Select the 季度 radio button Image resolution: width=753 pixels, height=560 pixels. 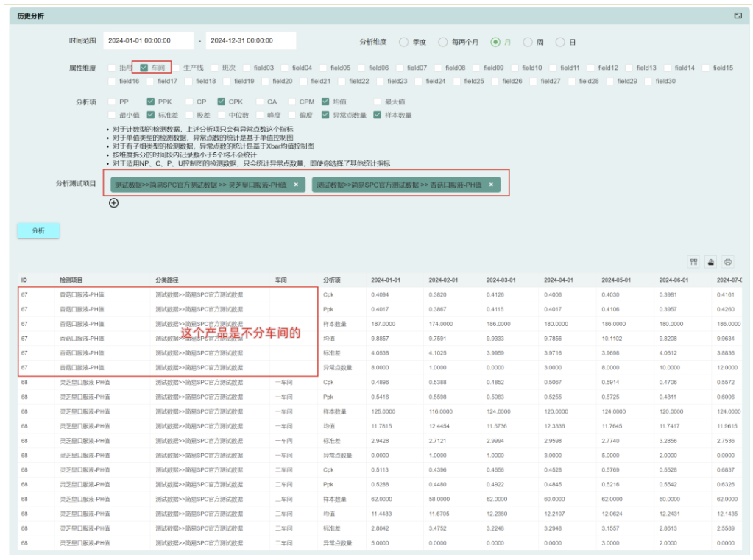pos(402,42)
